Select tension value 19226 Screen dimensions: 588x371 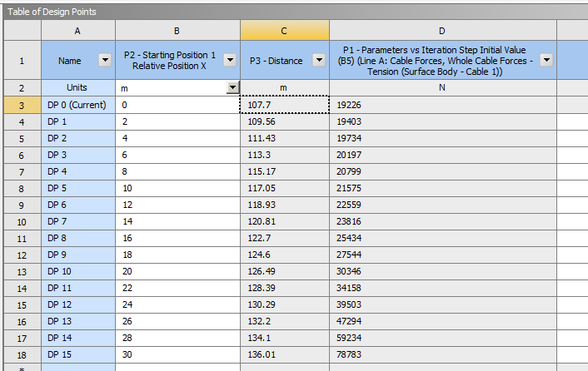pos(443,105)
